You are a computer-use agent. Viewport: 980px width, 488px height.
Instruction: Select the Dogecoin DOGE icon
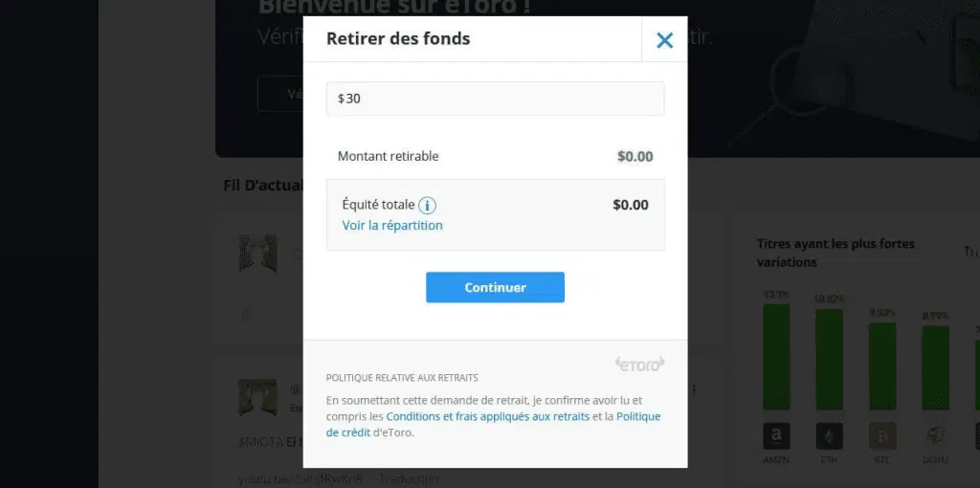pyautogui.click(x=936, y=436)
